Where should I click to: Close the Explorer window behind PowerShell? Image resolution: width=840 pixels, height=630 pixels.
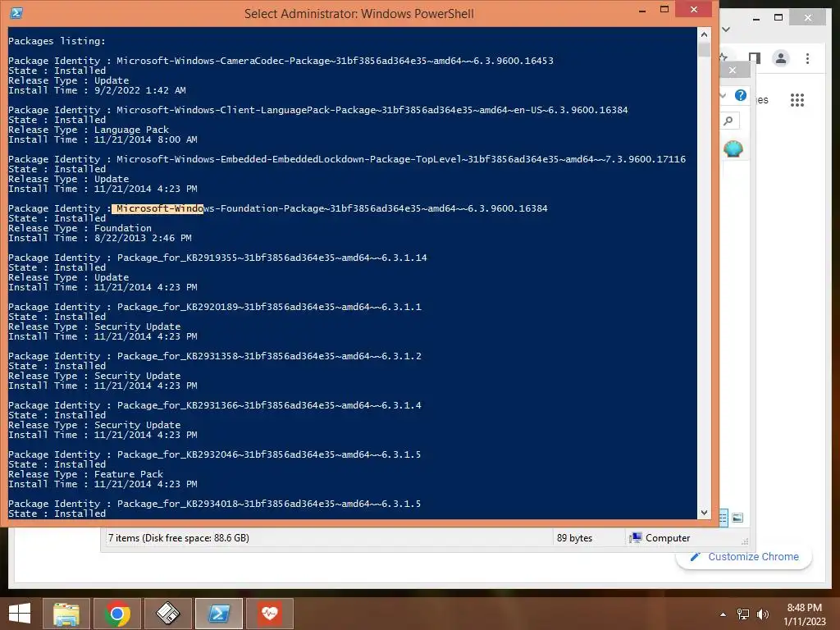point(733,71)
